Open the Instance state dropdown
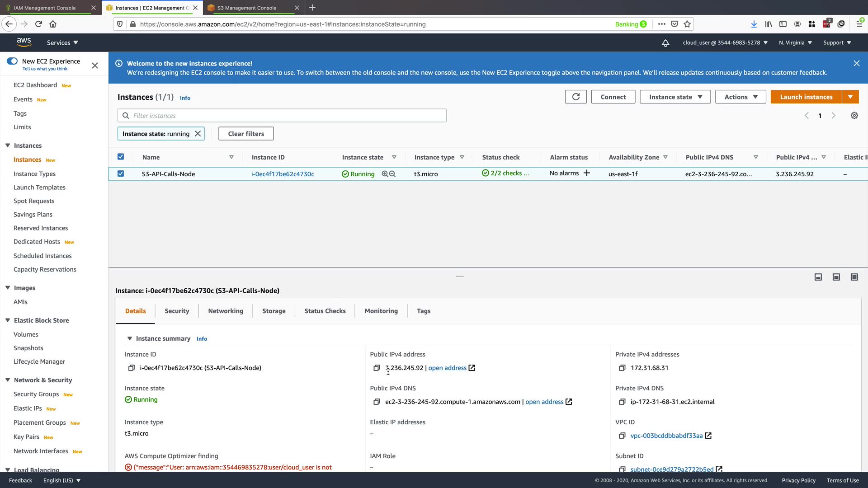868x488 pixels. click(x=675, y=97)
